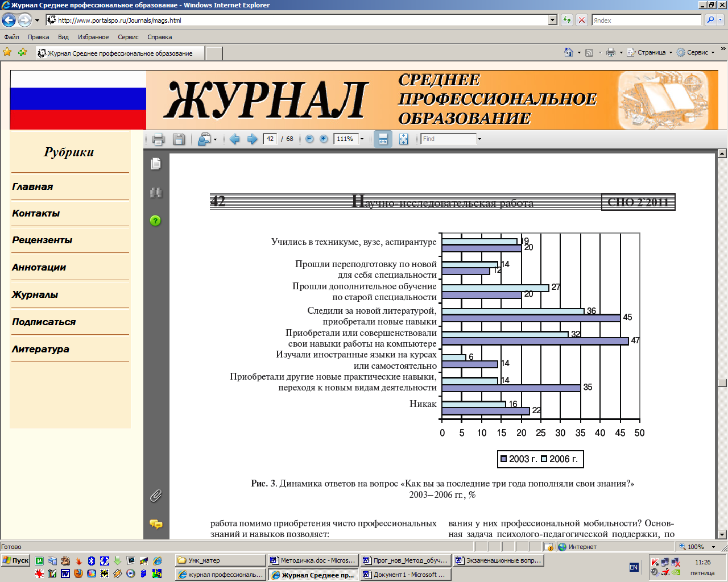Go to browser Home page
Screen dimensions: 728x582
[568, 52]
